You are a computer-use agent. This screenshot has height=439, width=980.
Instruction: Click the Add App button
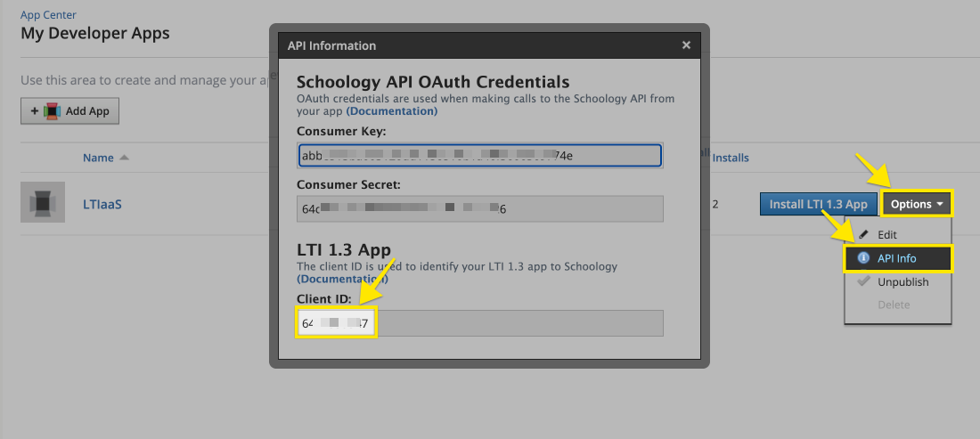pyautogui.click(x=70, y=111)
